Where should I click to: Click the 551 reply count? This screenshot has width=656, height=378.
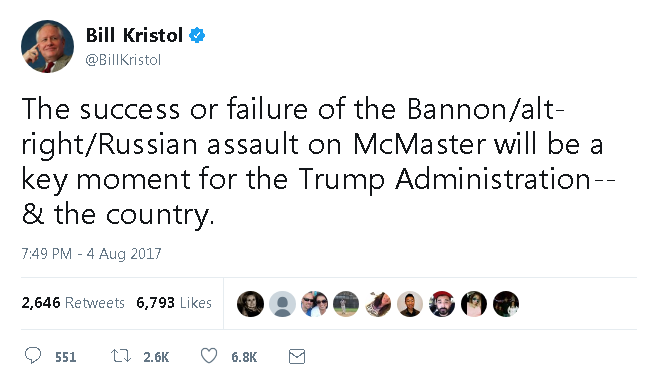click(66, 357)
